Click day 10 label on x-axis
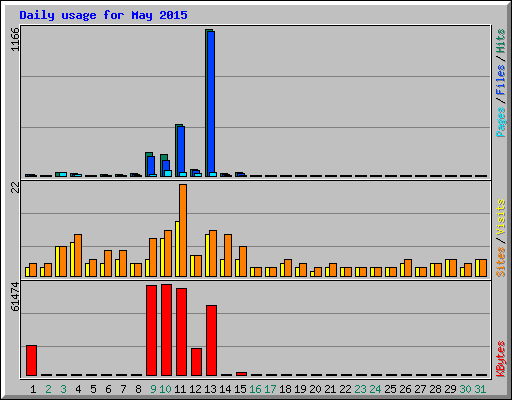Screen dimensions: 512x400 pyautogui.click(x=165, y=389)
